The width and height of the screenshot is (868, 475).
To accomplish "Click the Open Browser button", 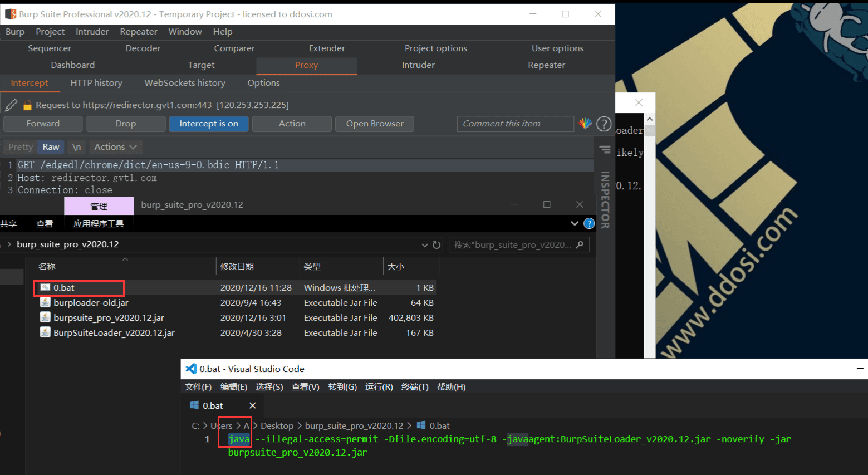I will point(375,124).
